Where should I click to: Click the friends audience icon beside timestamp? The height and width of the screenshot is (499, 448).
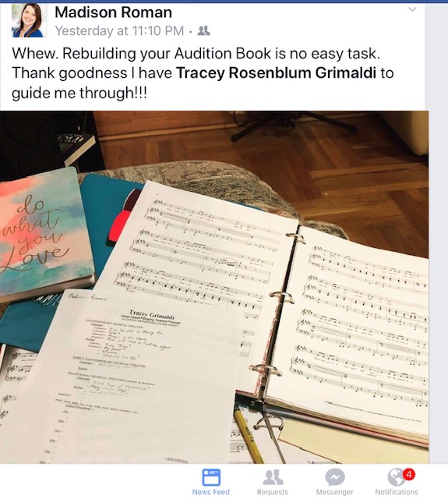pyautogui.click(x=204, y=30)
